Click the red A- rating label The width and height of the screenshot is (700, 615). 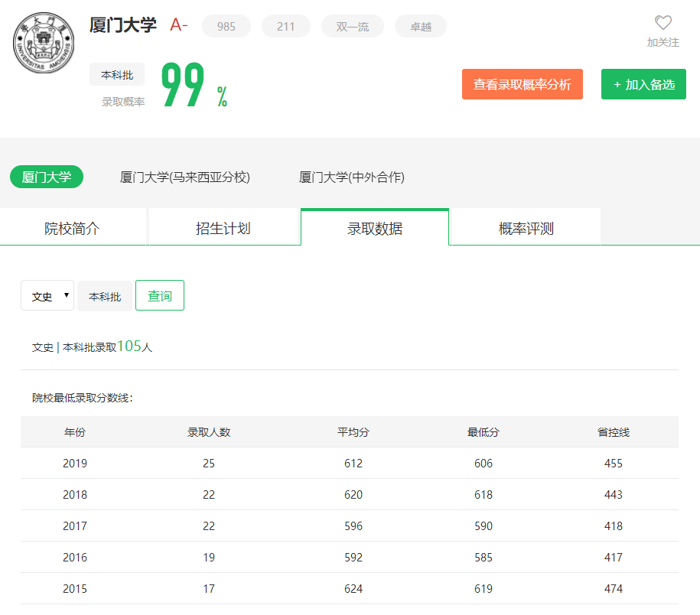pyautogui.click(x=179, y=24)
